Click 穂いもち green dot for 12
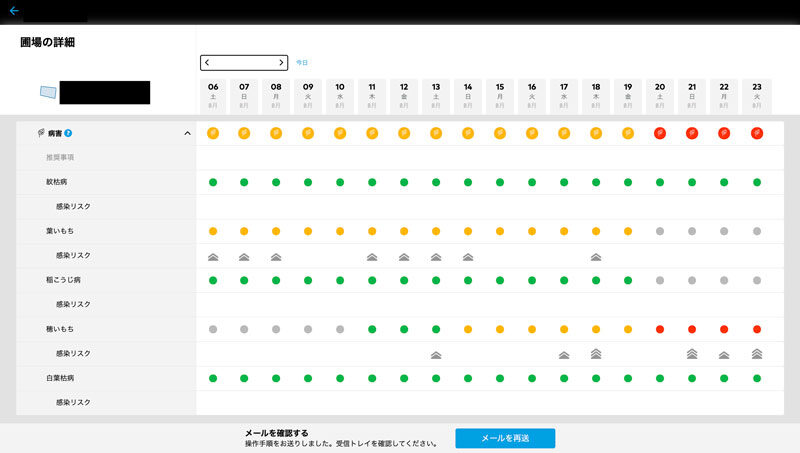This screenshot has height=453, width=800. click(x=404, y=329)
